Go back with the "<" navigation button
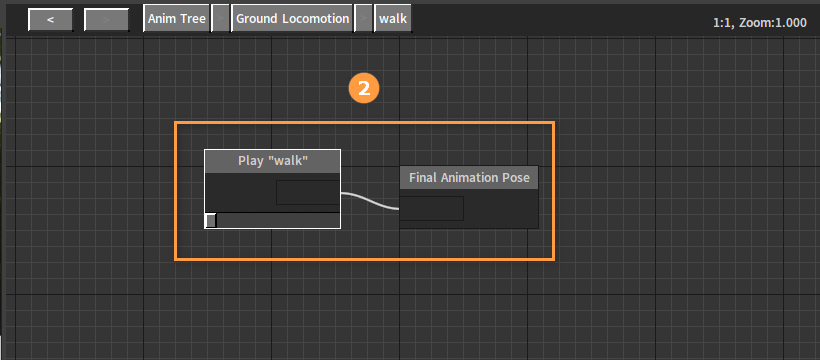Image resolution: width=820 pixels, height=360 pixels. coord(50,19)
